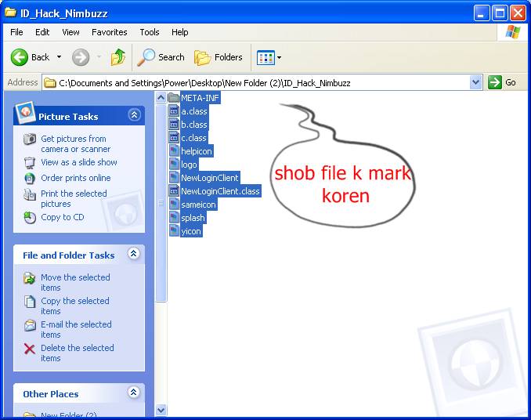This screenshot has height=420, width=531.
Task: Collapse the Other Places panel
Action: click(133, 393)
